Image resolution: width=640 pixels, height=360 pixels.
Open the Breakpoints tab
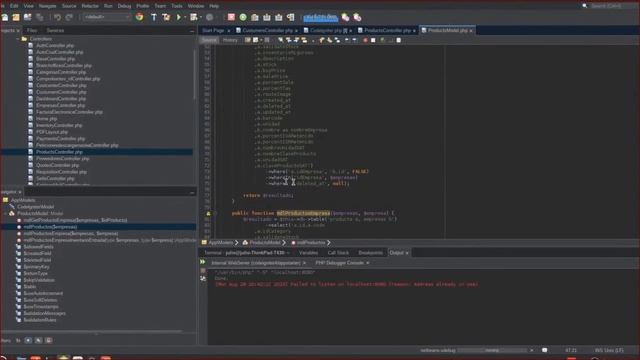pyautogui.click(x=371, y=253)
